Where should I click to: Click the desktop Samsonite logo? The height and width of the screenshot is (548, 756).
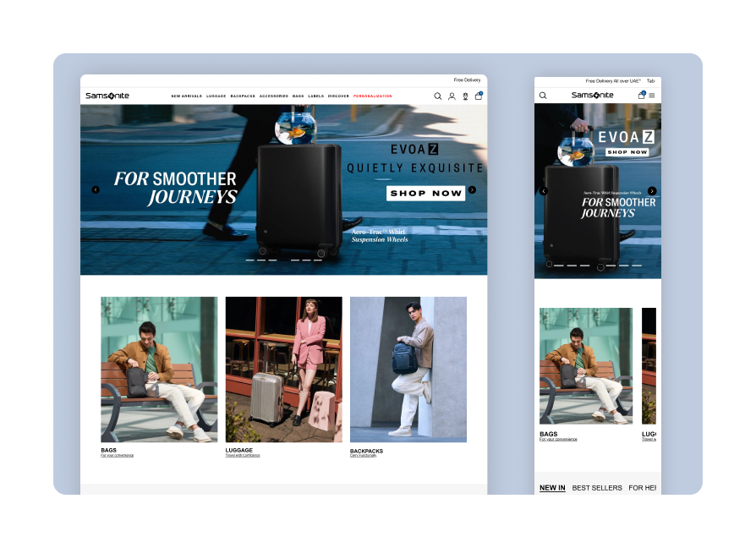107,96
